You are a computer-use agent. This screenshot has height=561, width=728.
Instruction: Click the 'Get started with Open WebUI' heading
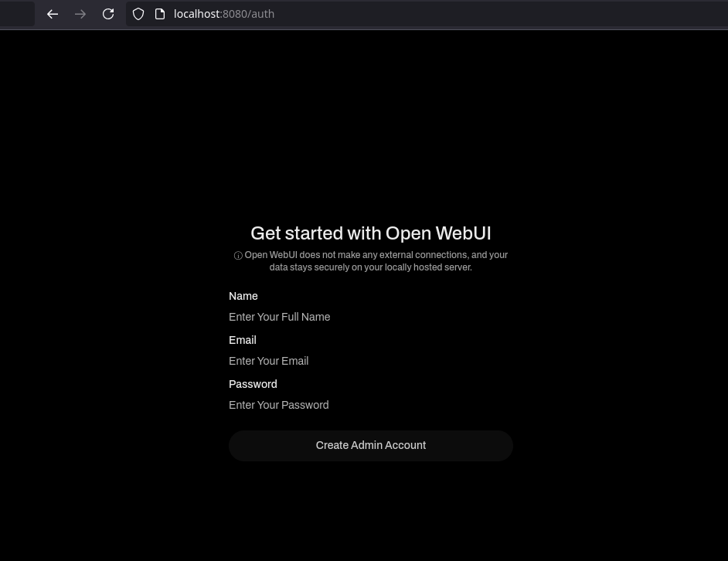click(370, 233)
